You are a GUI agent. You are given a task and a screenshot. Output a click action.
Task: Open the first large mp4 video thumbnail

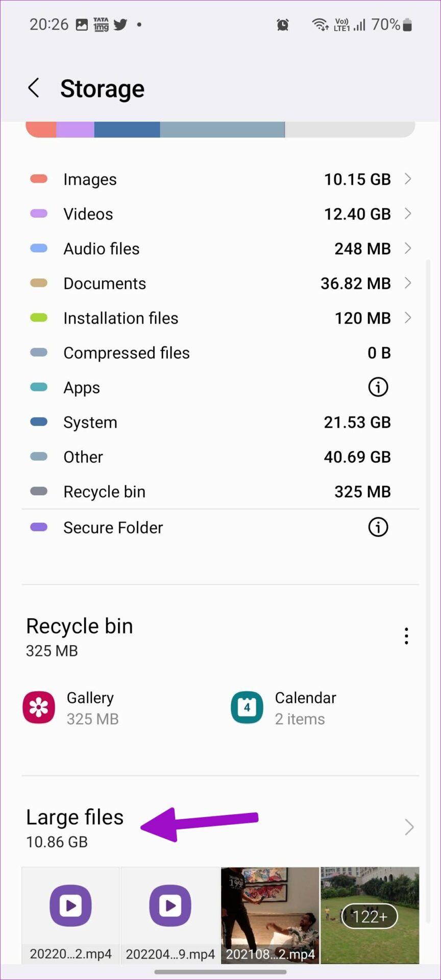pyautogui.click(x=70, y=915)
